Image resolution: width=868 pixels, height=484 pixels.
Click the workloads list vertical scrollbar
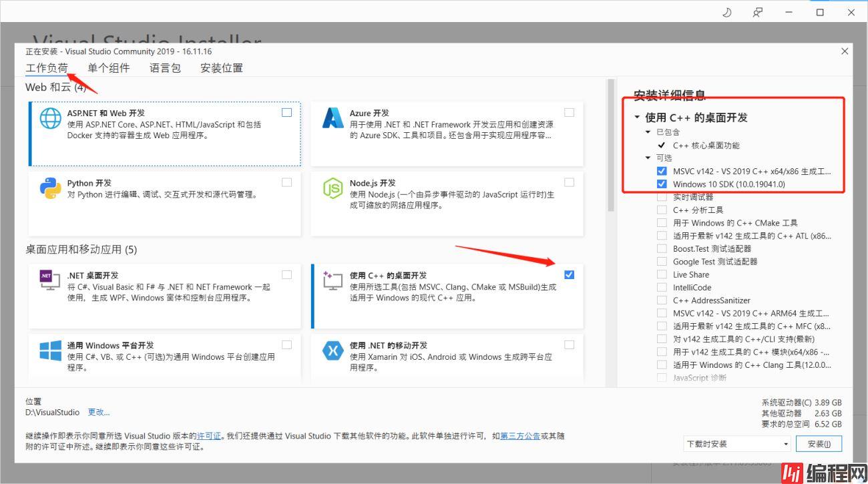click(610, 147)
